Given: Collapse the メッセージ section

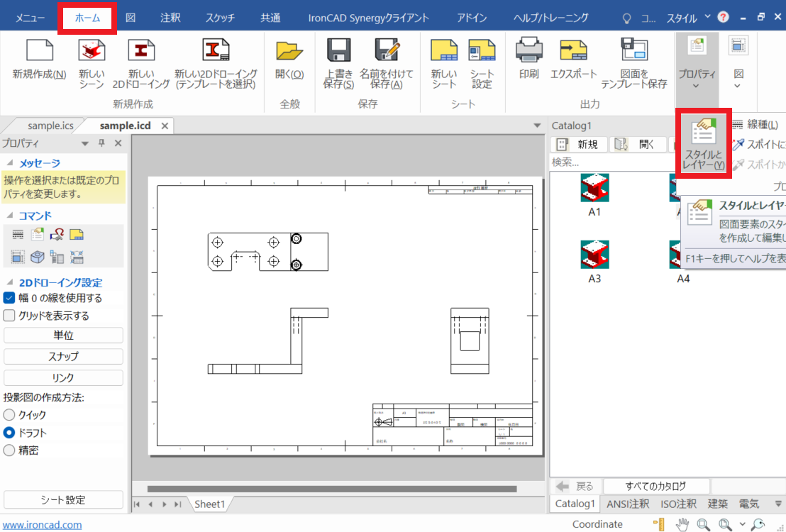Looking at the screenshot, I should click(10, 164).
